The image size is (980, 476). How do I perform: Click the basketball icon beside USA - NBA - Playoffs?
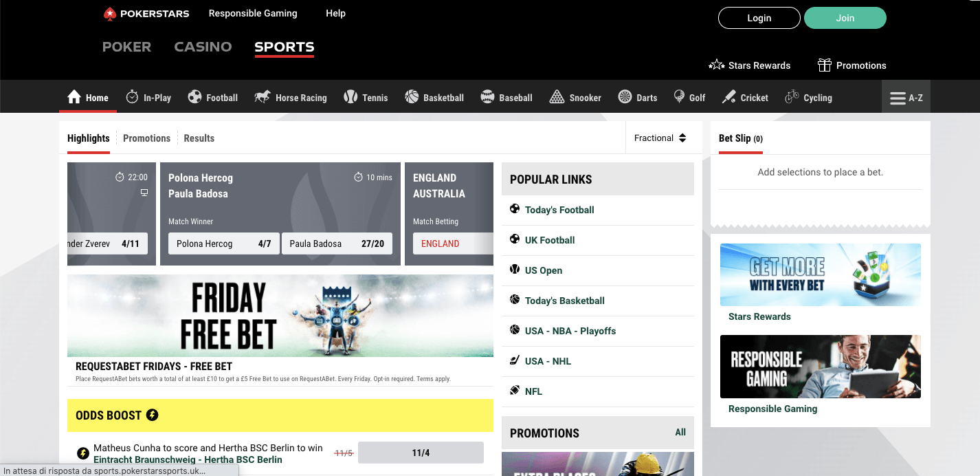click(515, 330)
